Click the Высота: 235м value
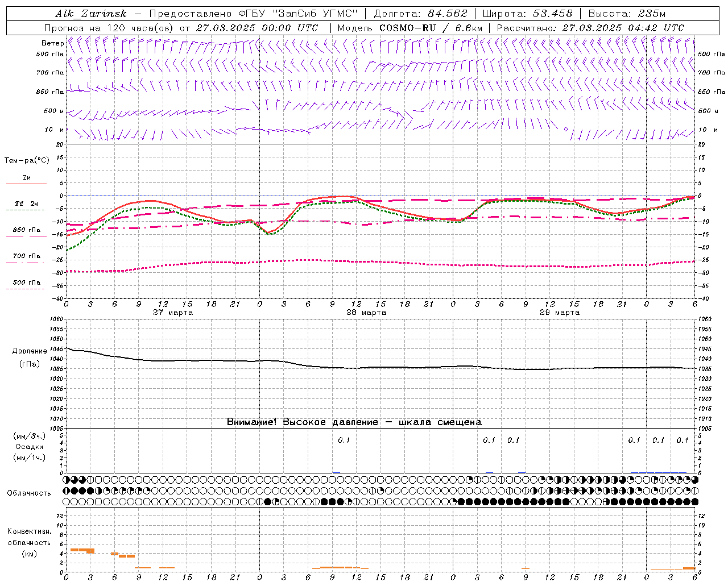728x582 pixels. pyautogui.click(x=627, y=14)
